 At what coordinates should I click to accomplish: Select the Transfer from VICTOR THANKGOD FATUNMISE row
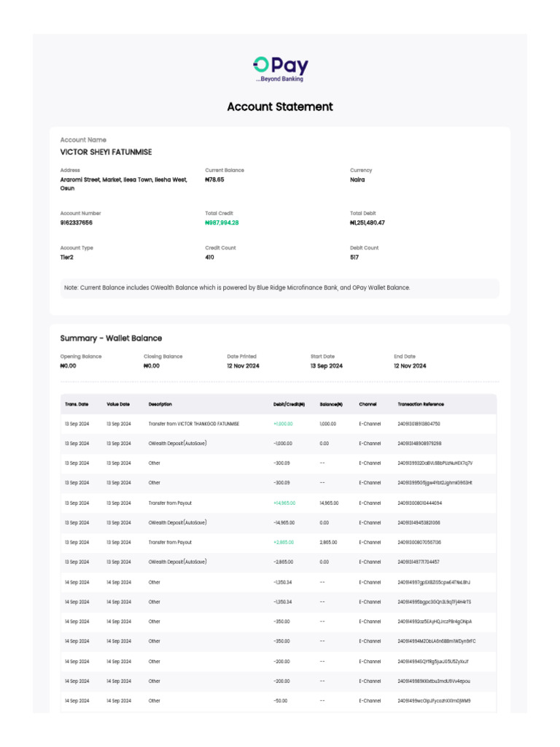(193, 424)
